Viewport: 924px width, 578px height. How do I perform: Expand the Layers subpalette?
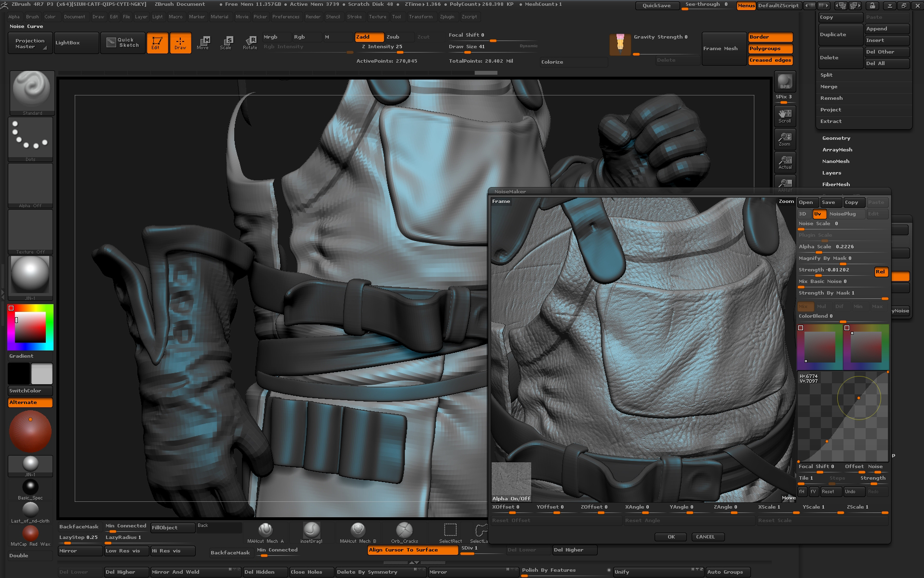pos(832,173)
